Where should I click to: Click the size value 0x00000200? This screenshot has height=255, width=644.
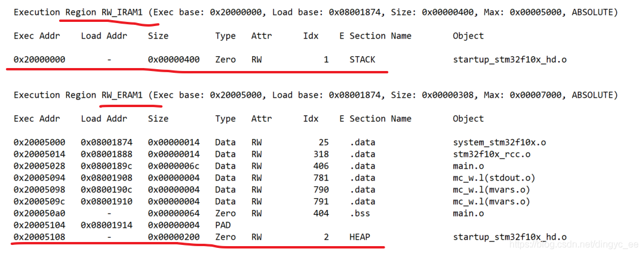click(174, 237)
